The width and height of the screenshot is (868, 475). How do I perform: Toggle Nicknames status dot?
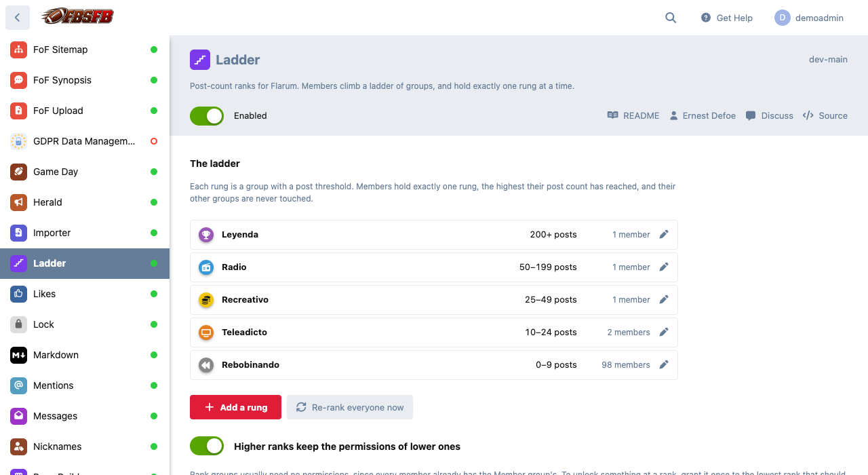click(154, 446)
